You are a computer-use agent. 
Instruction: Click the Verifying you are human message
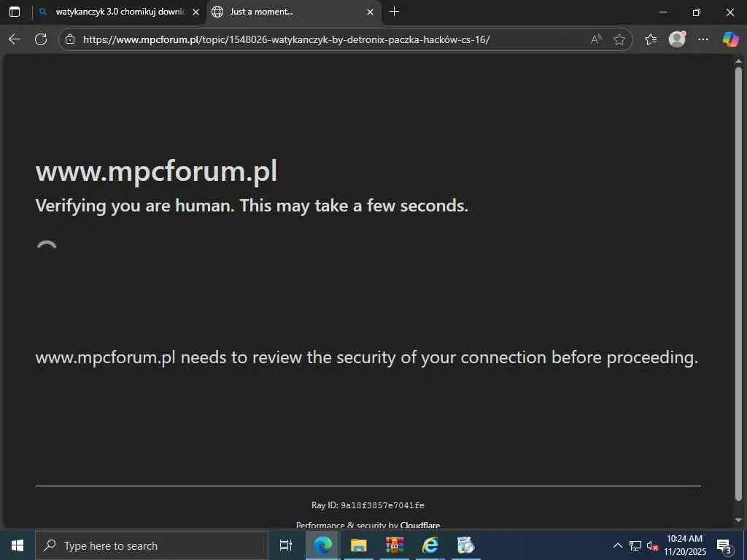pyautogui.click(x=252, y=206)
